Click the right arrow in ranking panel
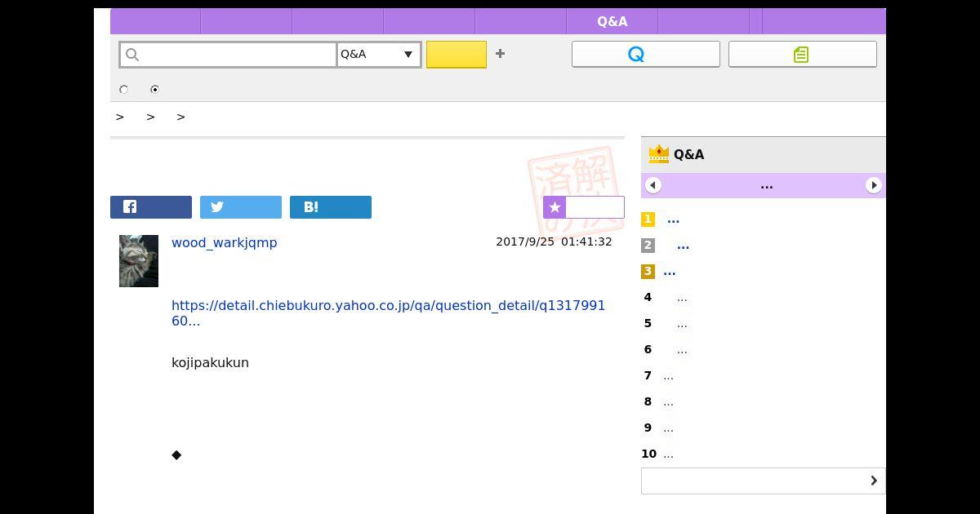This screenshot has height=514, width=980. 874,185
